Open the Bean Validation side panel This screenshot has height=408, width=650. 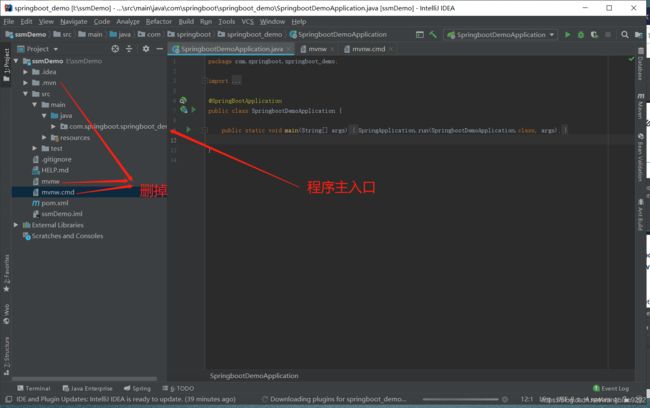(640, 158)
